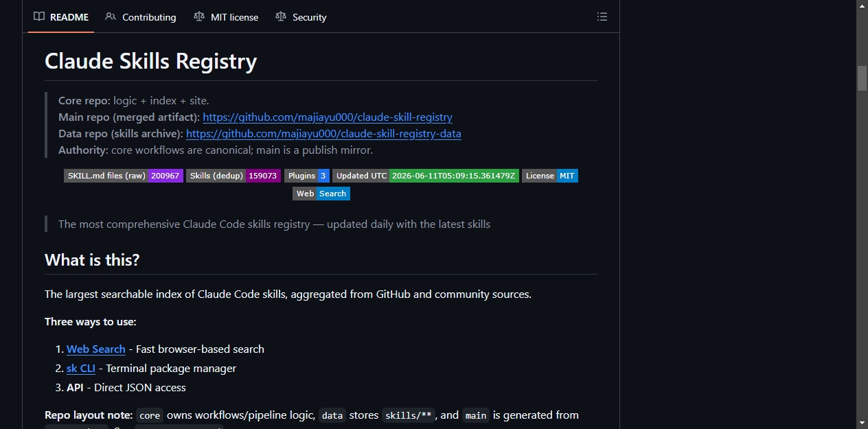Click the Repo layout note: text
The image size is (868, 429).
point(89,415)
